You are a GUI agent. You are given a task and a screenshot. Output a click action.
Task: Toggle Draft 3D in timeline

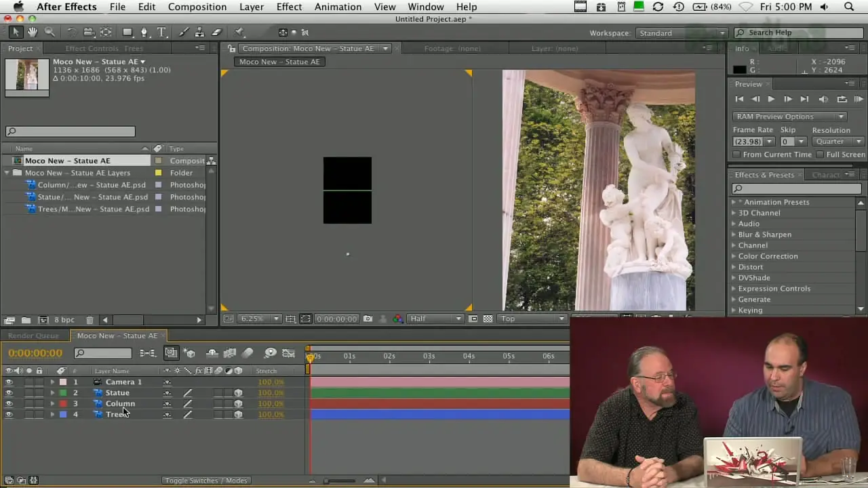pyautogui.click(x=189, y=353)
